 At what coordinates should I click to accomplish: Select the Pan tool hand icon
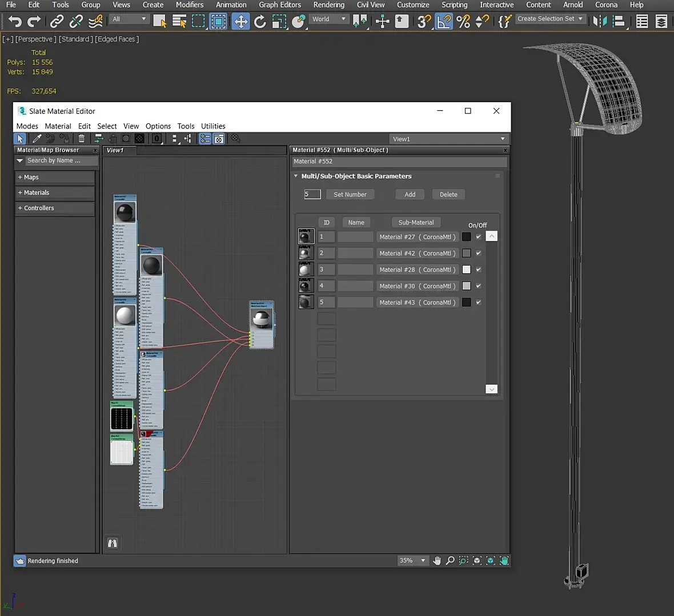coord(437,561)
